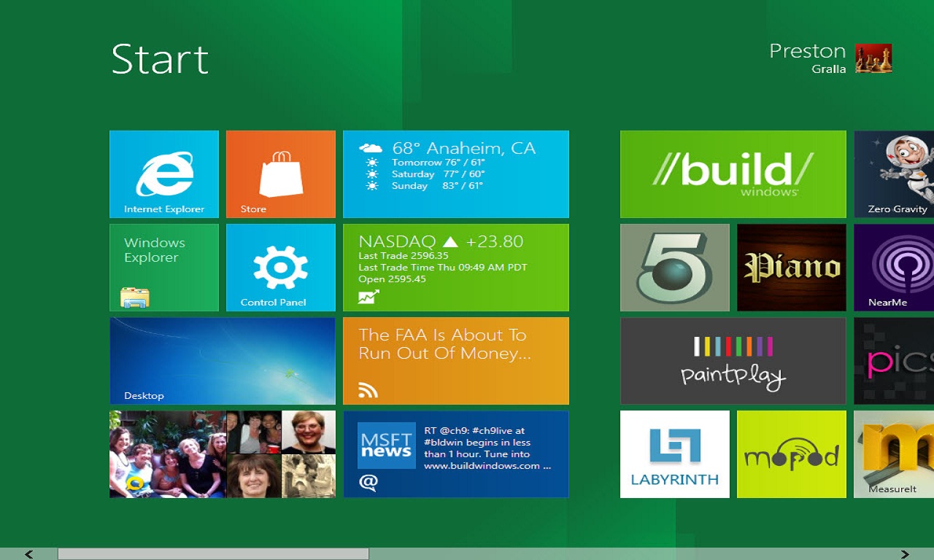Viewport: 934px width, 560px height.
Task: Launch the mopod app tile
Action: 792,454
